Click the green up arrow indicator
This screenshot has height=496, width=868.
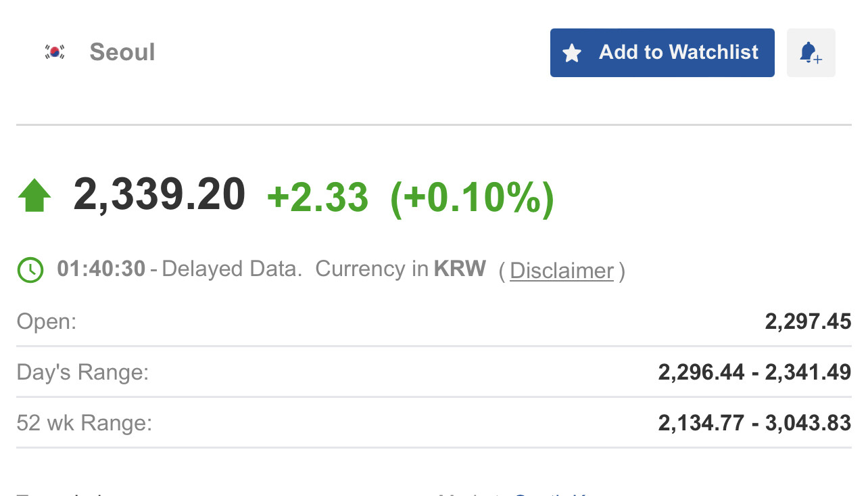point(34,196)
